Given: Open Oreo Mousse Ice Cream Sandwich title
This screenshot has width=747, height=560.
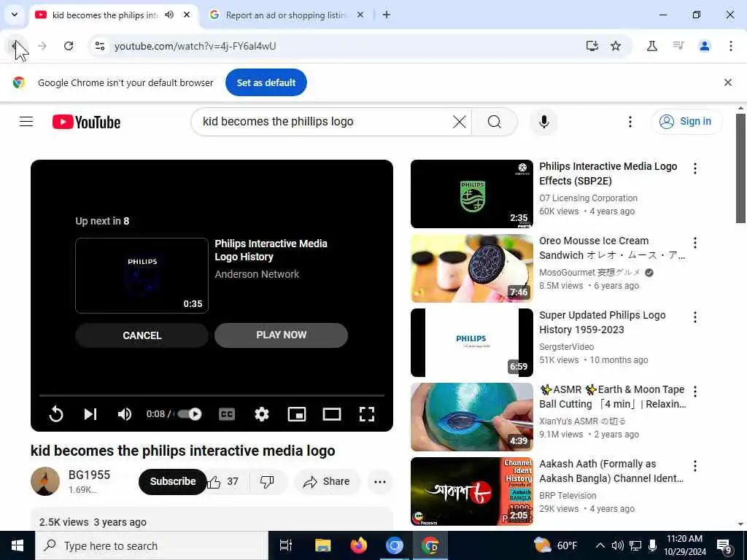Looking at the screenshot, I should [612, 248].
